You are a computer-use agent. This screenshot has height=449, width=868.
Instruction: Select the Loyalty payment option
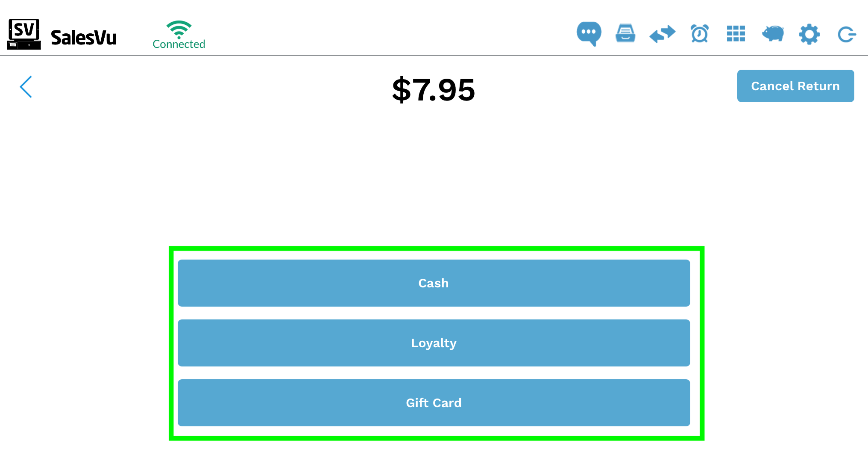(x=434, y=343)
